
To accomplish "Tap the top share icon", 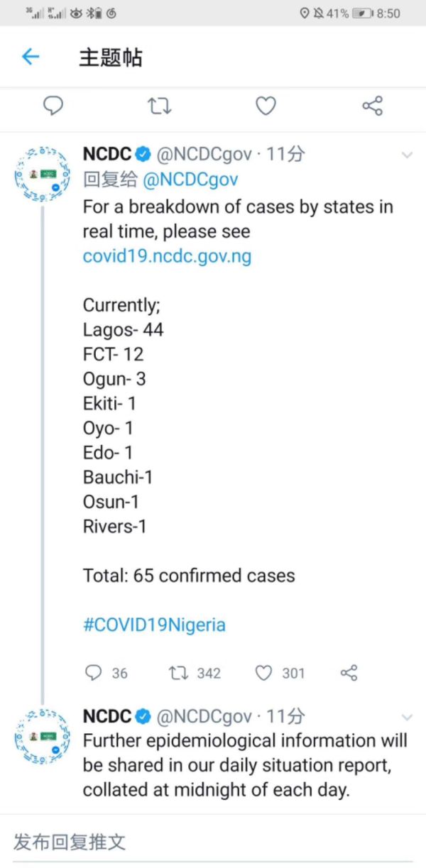I will [x=372, y=106].
